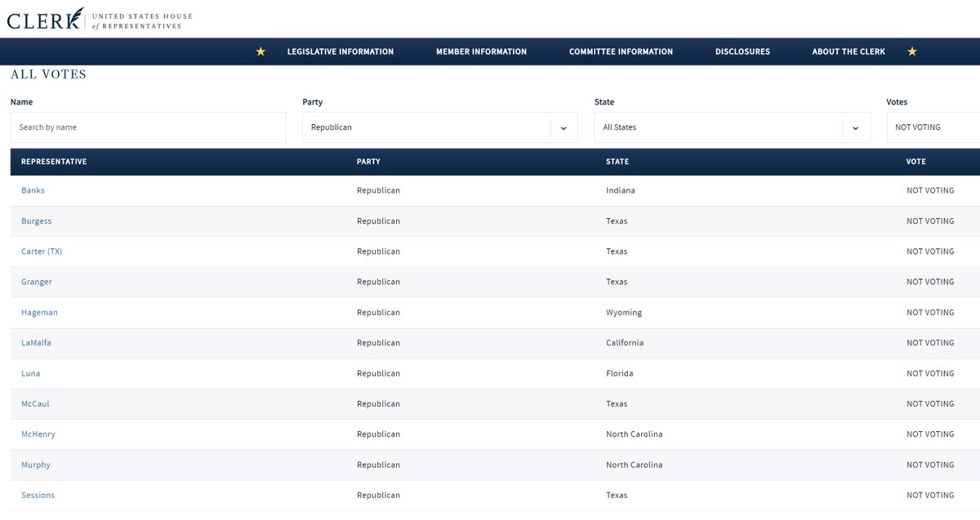The image size is (980, 520).
Task: Expand the Party filter chevron arrow
Action: tap(563, 128)
